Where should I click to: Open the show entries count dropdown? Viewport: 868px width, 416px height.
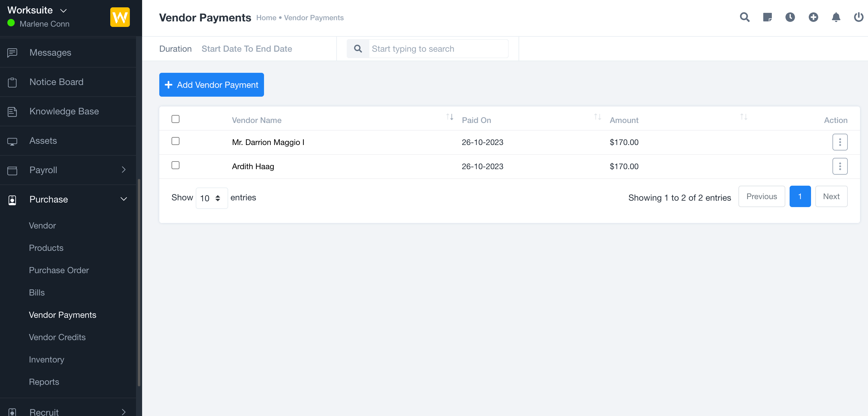click(211, 198)
